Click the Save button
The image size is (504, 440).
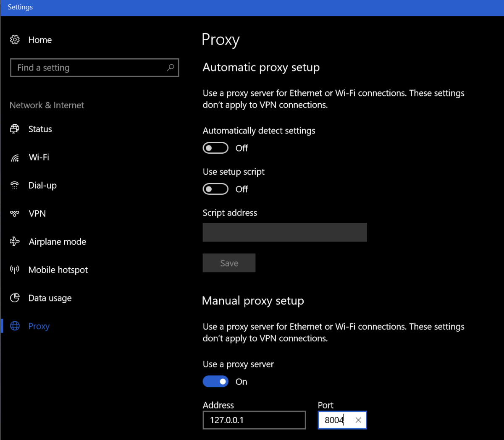[x=229, y=263]
